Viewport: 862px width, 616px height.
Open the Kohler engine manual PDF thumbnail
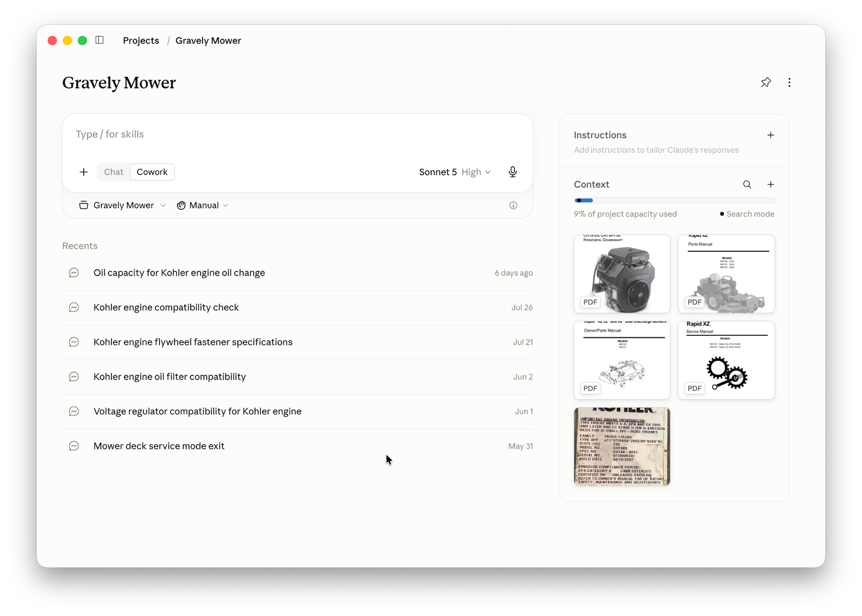(622, 274)
